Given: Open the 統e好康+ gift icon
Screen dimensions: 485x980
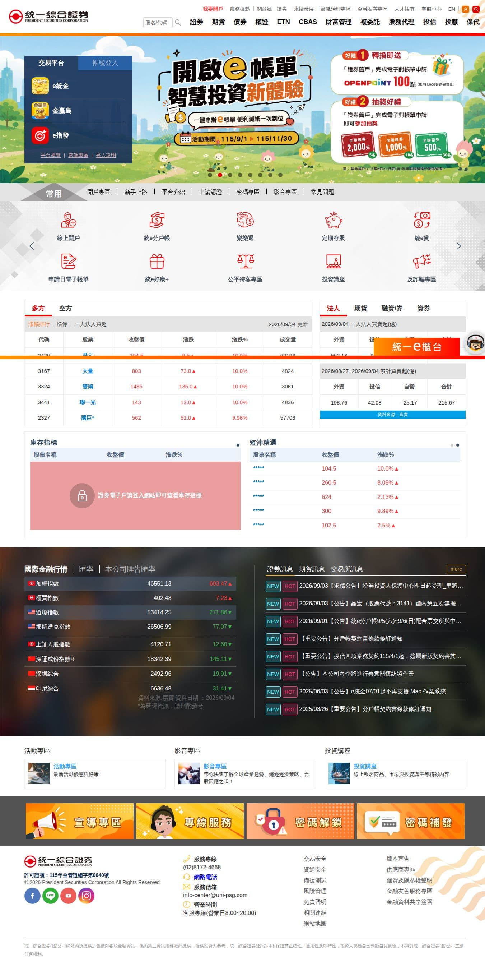Looking at the screenshot, I should click(157, 262).
